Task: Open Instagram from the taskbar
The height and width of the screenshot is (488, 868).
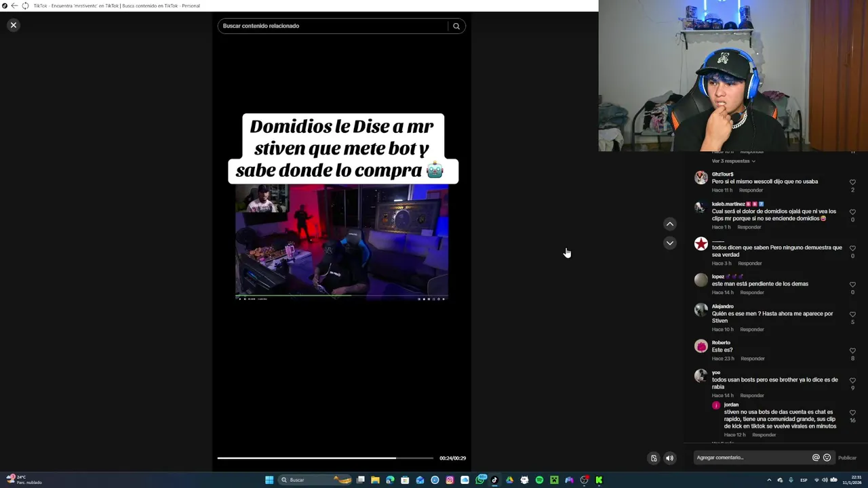Action: [450, 480]
